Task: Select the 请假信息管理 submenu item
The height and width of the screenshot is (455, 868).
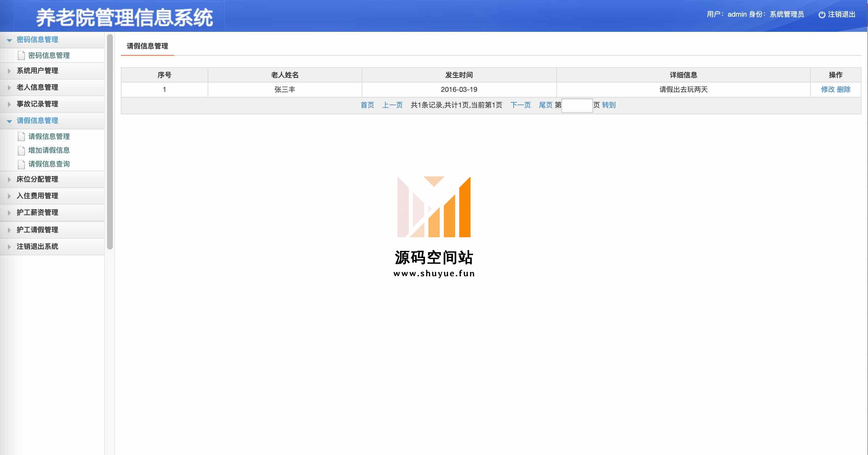Action: (49, 136)
